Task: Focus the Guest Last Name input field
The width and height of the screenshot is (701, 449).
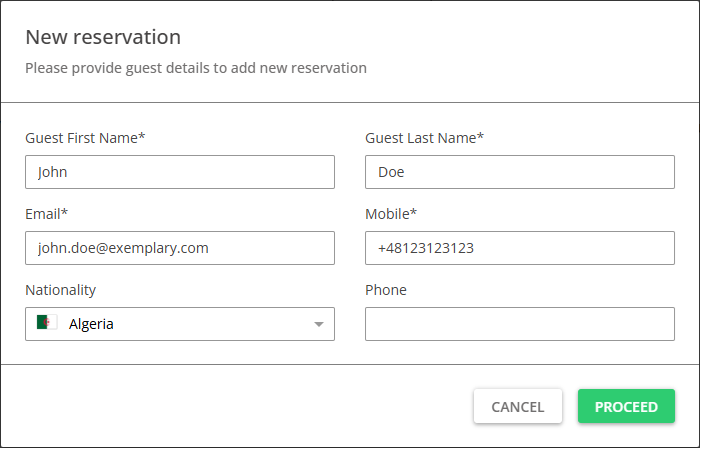Action: tap(520, 172)
